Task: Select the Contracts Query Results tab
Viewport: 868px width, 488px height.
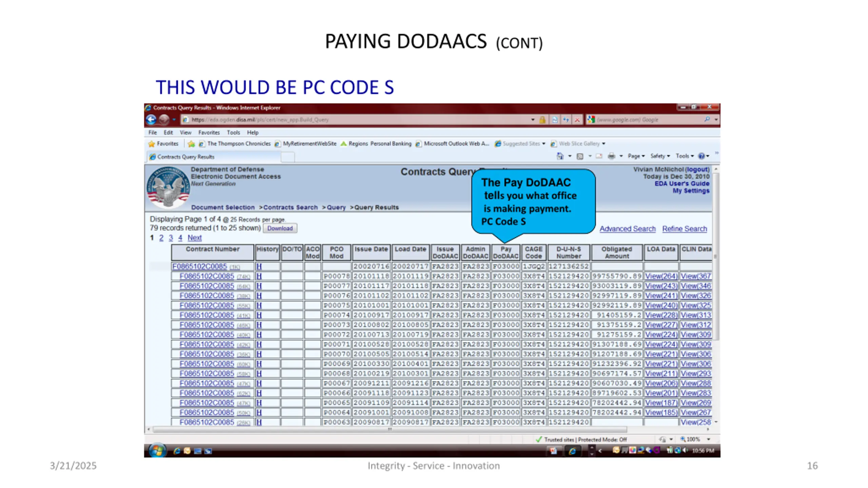Action: tap(214, 157)
